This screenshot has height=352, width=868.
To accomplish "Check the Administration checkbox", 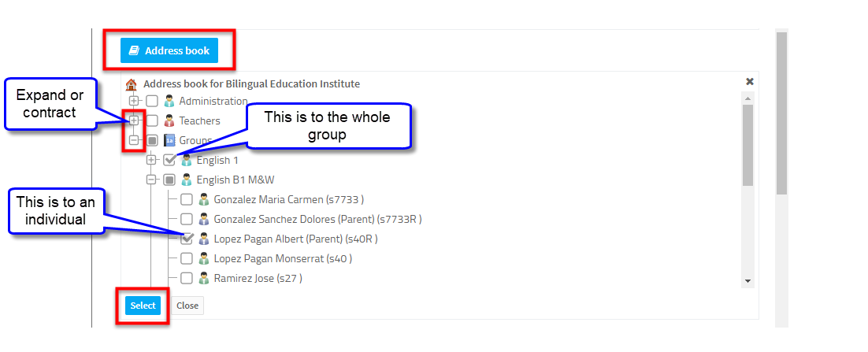I will point(152,102).
